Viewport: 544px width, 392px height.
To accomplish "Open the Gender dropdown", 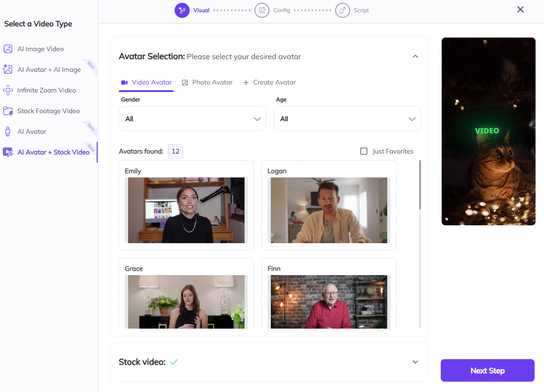I will [x=192, y=119].
